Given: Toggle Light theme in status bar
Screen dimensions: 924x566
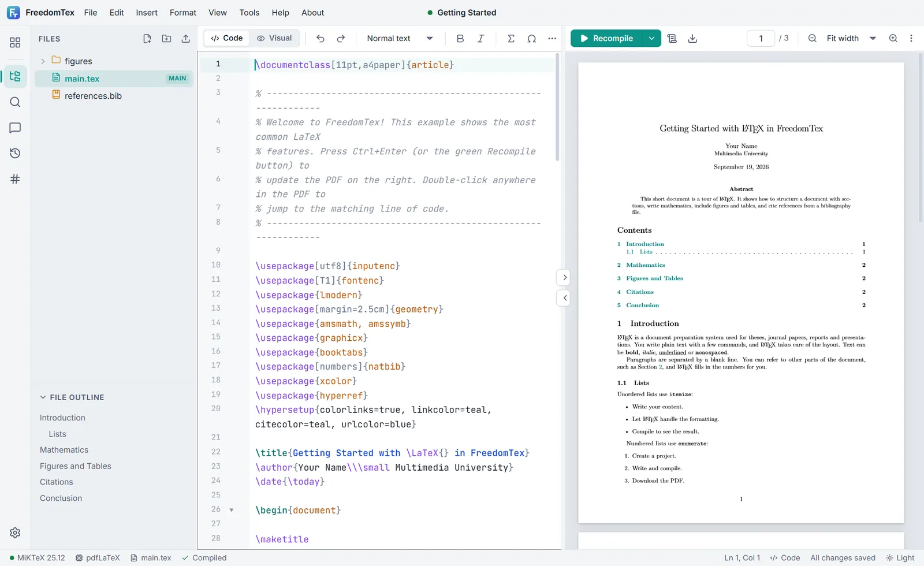Looking at the screenshot, I should pos(900,558).
